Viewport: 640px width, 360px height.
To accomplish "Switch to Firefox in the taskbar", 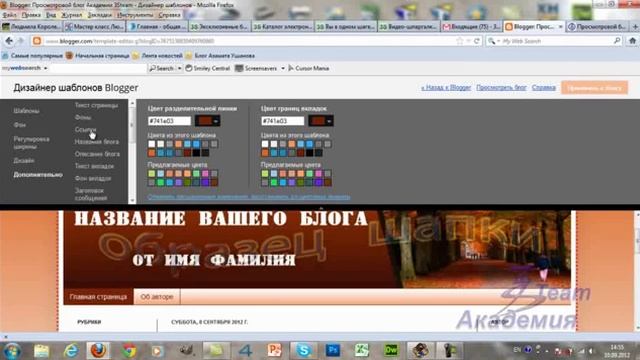I will coord(98,351).
